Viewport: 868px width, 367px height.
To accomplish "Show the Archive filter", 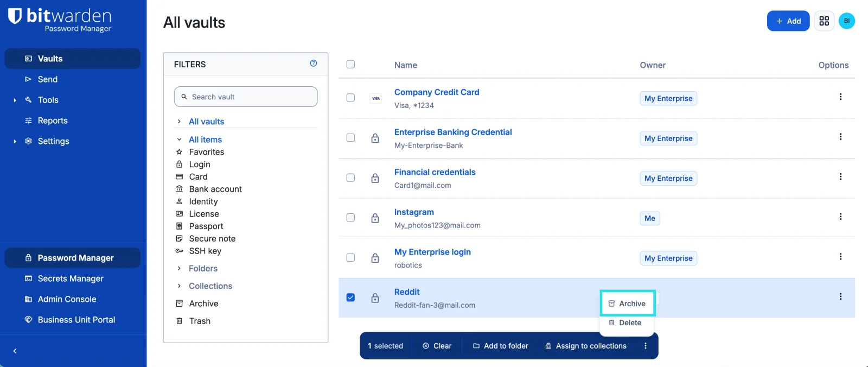I will click(x=203, y=303).
